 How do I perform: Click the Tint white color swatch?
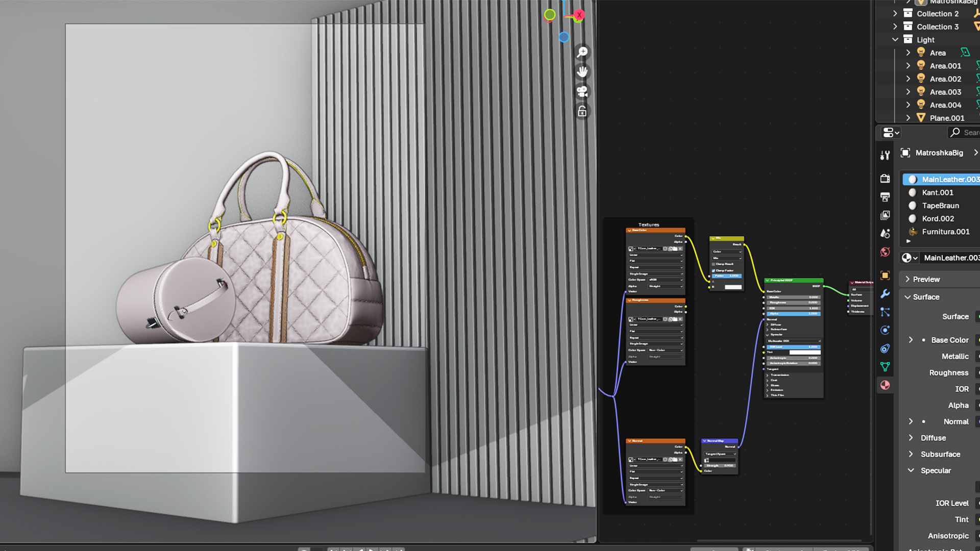pyautogui.click(x=805, y=353)
